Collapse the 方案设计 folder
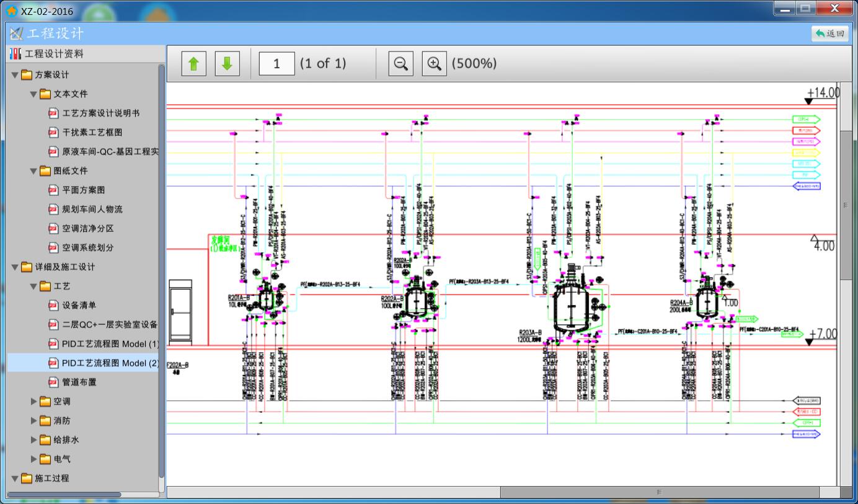858x504 pixels. tap(15, 75)
